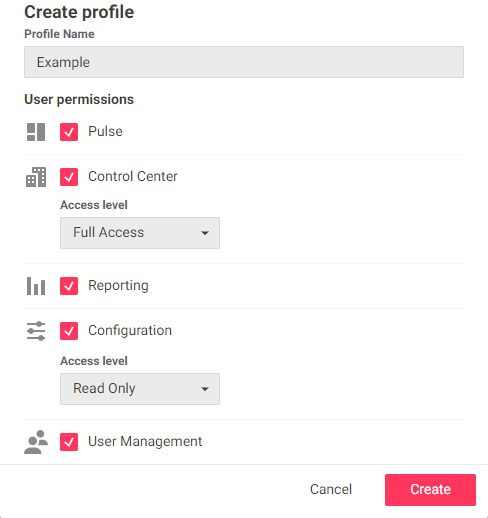Toggle the User Management checkbox
The width and height of the screenshot is (488, 518).
point(69,442)
